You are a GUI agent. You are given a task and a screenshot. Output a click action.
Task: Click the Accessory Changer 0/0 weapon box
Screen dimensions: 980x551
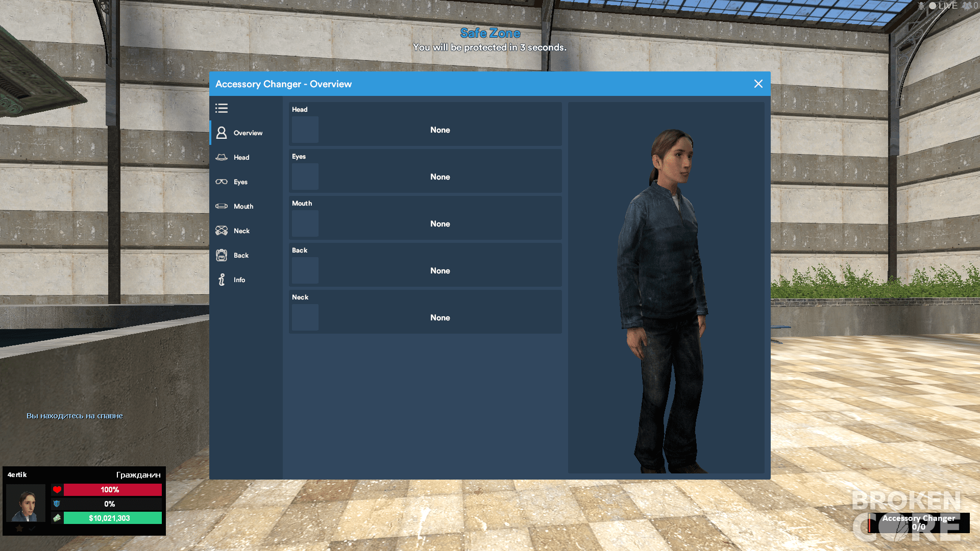(x=919, y=522)
